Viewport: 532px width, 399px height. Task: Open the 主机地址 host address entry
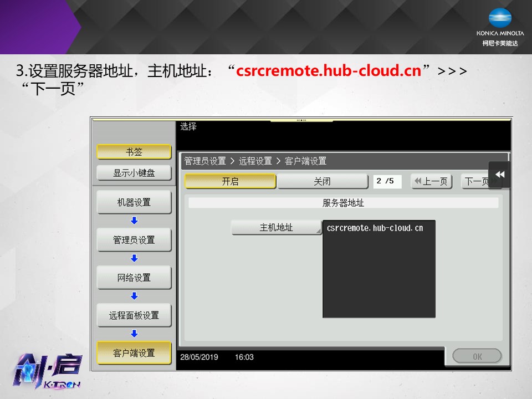[x=276, y=227]
